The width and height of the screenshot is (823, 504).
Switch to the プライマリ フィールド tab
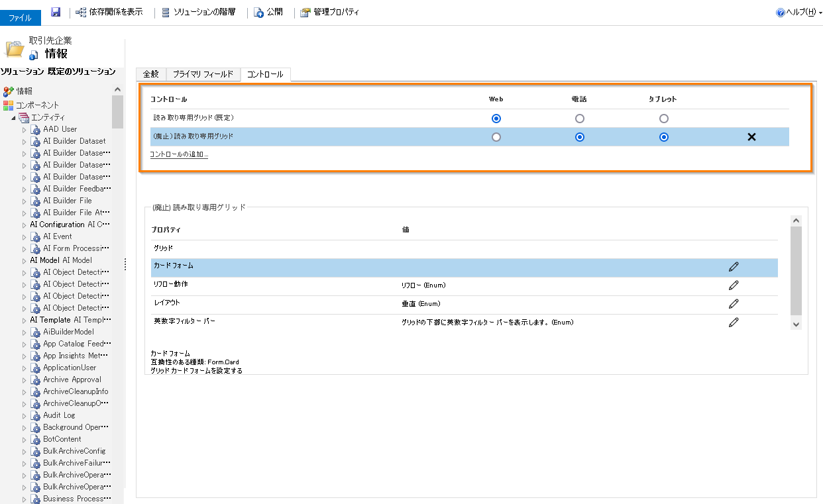[202, 74]
